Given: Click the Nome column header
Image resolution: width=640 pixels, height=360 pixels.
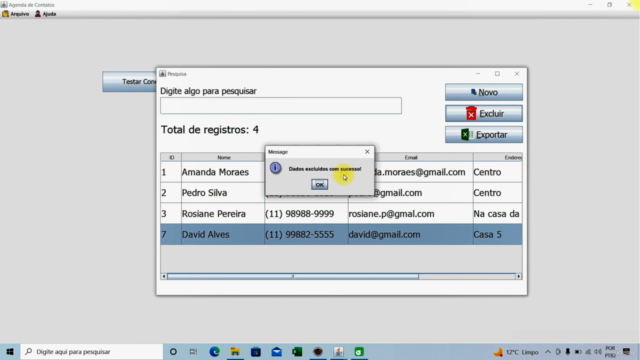Looking at the screenshot, I should click(x=223, y=157).
